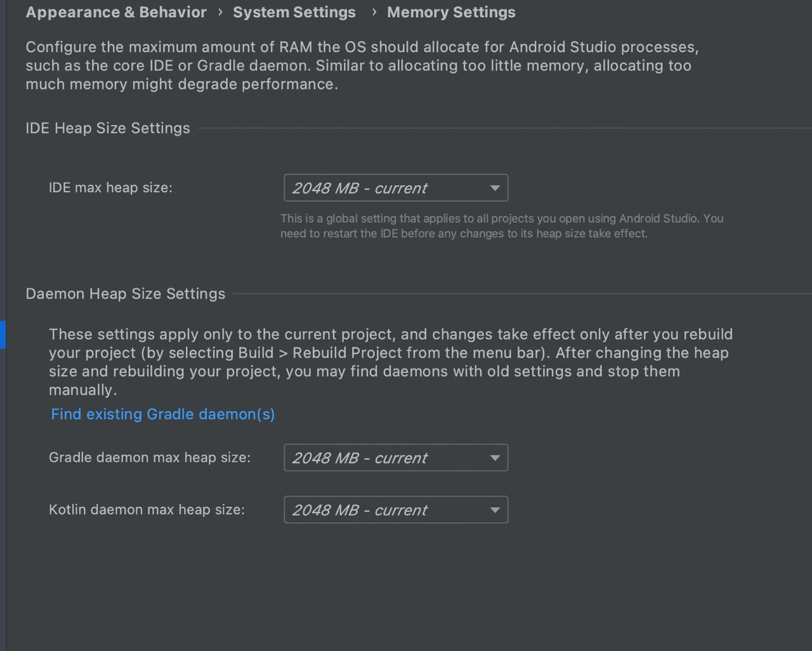Click the IDE max heap size label

pyautogui.click(x=110, y=188)
